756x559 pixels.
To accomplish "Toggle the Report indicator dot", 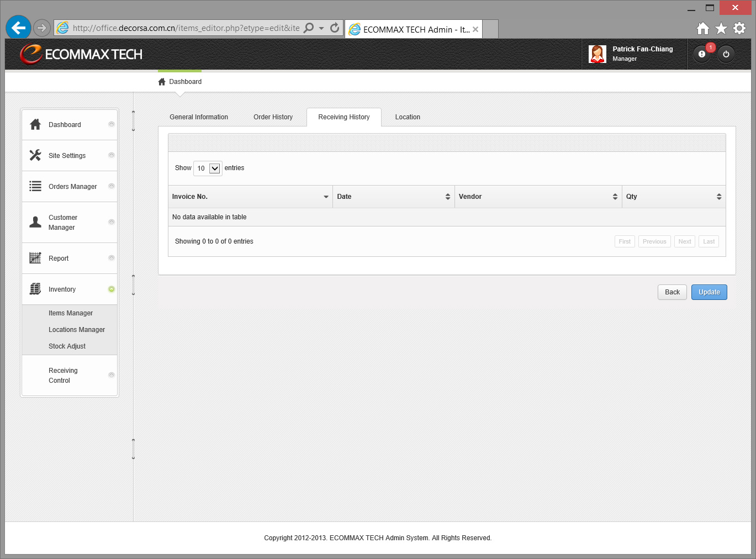I will pos(112,258).
